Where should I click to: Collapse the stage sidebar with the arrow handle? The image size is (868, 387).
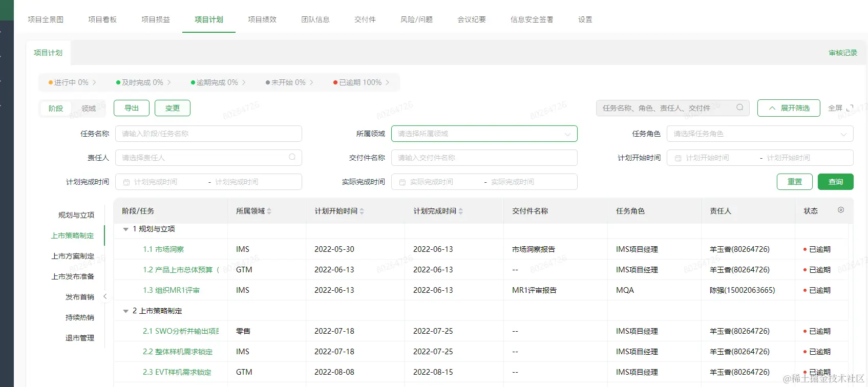tap(105, 296)
